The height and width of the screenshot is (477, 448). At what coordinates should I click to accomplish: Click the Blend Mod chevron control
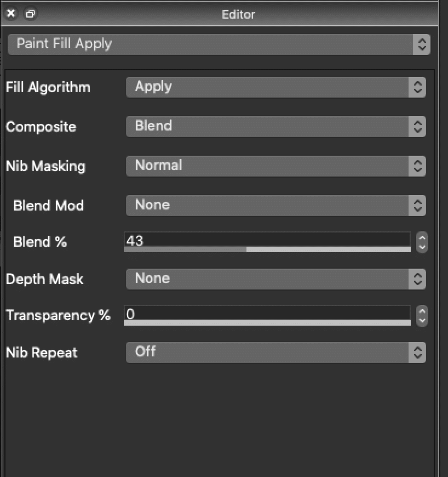click(418, 205)
